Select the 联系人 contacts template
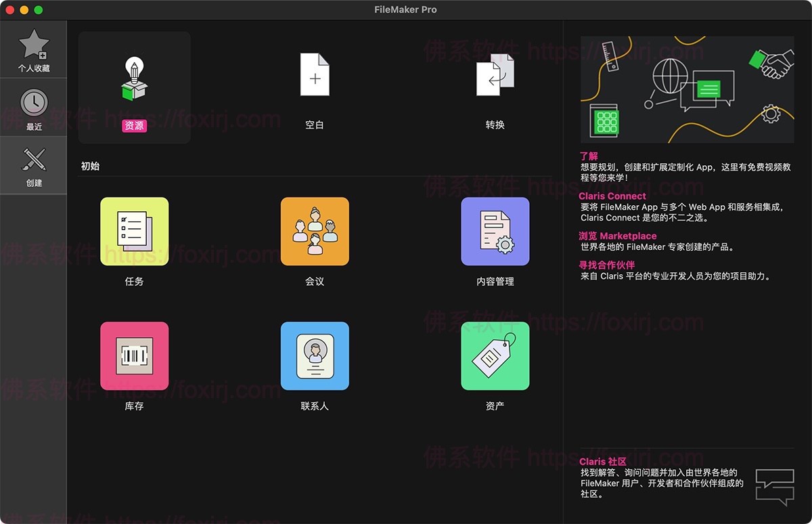Image resolution: width=812 pixels, height=524 pixels. tap(315, 355)
